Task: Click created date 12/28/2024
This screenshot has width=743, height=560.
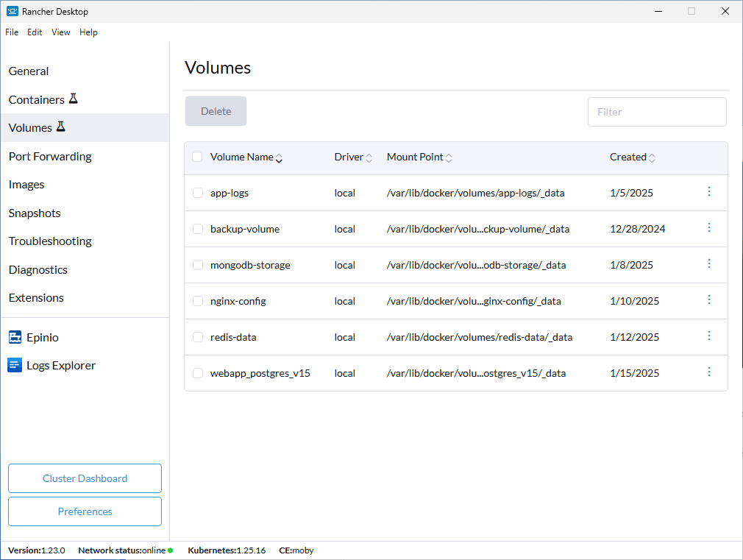Action: [637, 229]
